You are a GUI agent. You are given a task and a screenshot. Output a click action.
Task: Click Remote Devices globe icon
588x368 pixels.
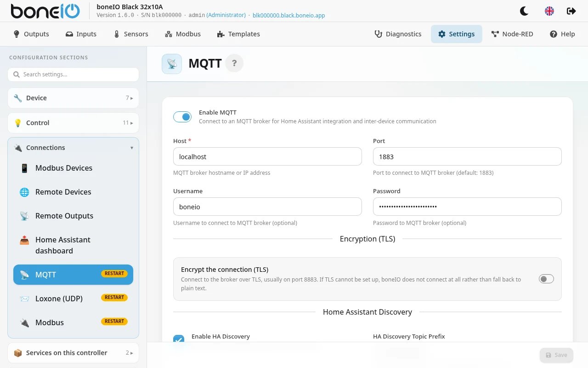pyautogui.click(x=24, y=192)
